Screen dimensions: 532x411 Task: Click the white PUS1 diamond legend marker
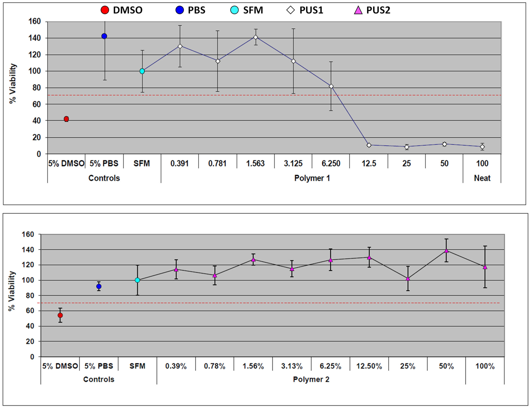tap(290, 10)
